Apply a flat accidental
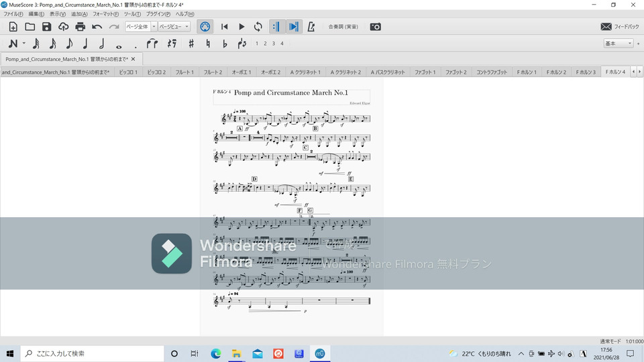Screen dimensions: 644x362 point(225,44)
